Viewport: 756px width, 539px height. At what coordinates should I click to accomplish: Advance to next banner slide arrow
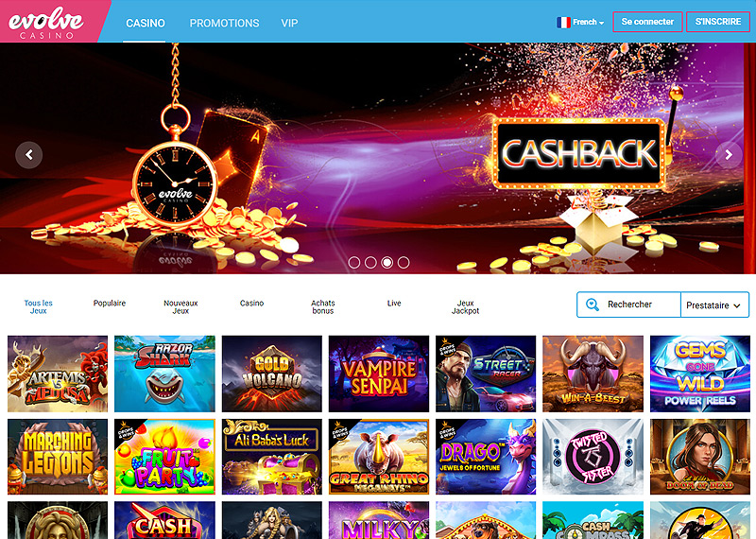coord(729,155)
